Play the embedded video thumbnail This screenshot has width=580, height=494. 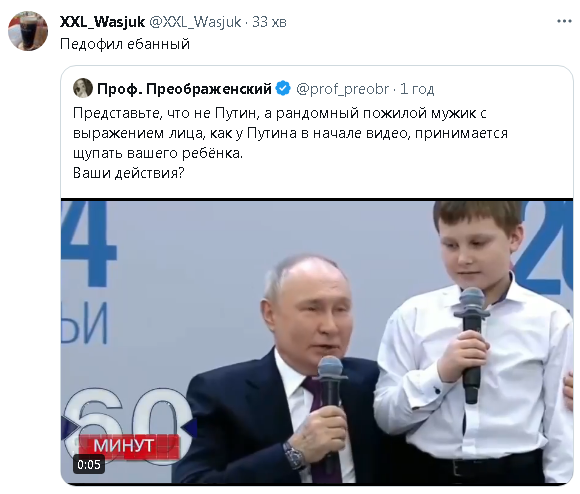317,341
